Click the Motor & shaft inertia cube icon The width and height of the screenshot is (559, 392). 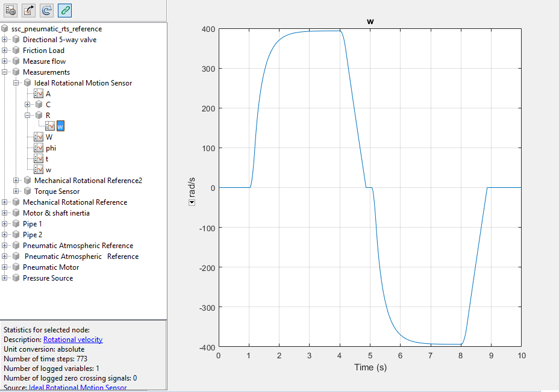coord(16,213)
